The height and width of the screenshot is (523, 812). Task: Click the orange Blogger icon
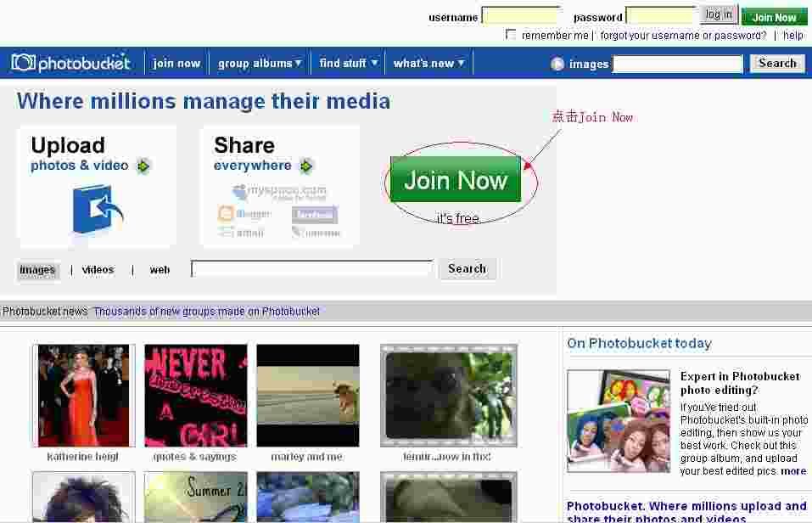[226, 214]
